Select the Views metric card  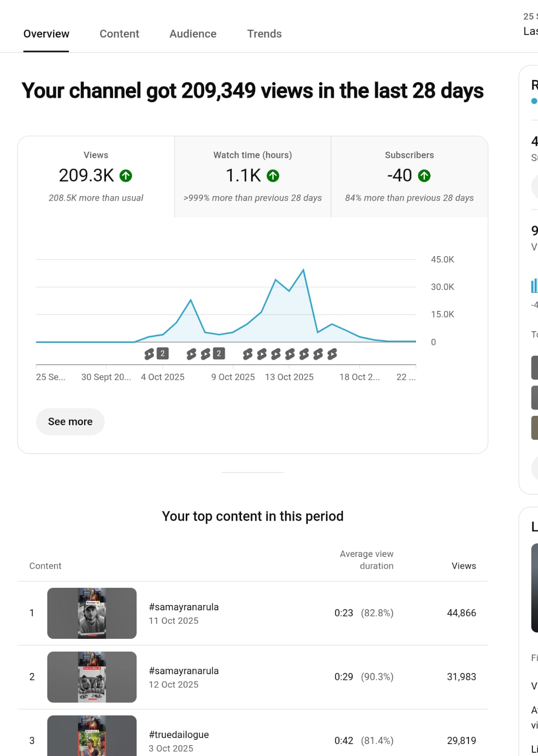pyautogui.click(x=96, y=177)
